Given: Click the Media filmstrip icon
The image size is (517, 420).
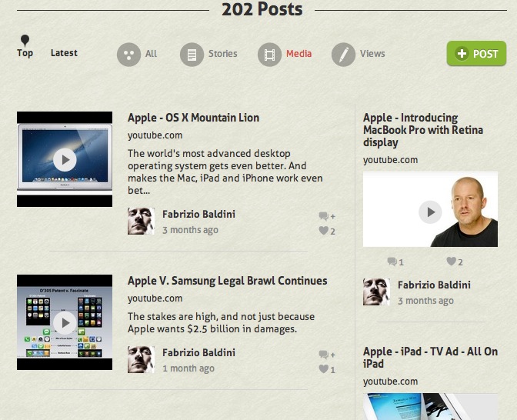Looking at the screenshot, I should click(269, 55).
